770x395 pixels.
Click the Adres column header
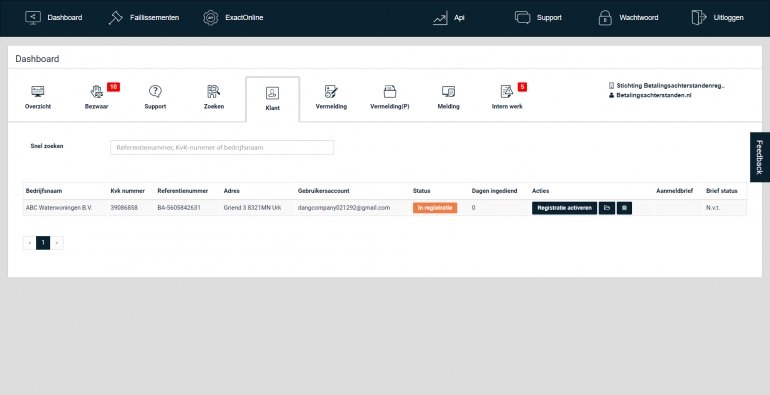[x=231, y=191]
